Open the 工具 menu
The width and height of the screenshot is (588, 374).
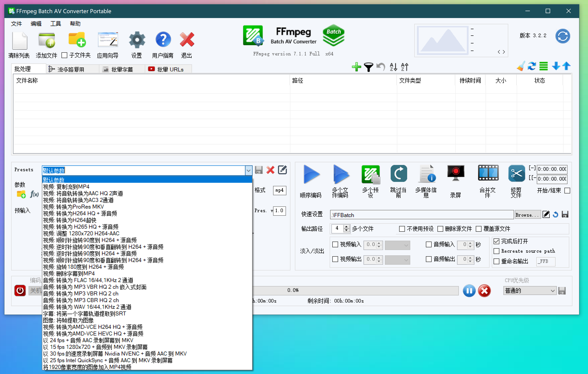pos(55,24)
